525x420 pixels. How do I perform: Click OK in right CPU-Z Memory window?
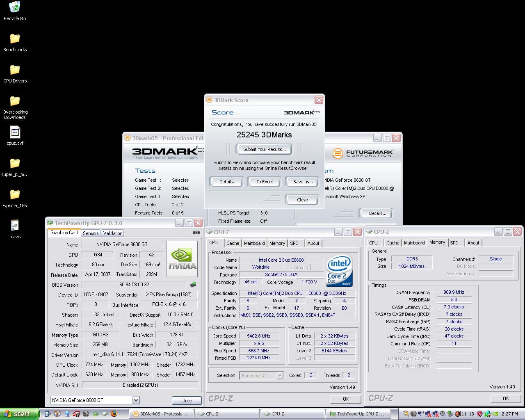506,398
